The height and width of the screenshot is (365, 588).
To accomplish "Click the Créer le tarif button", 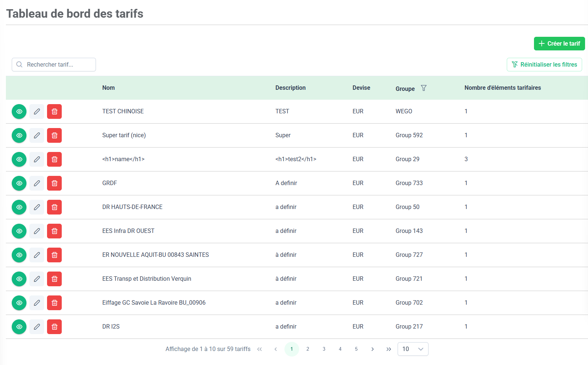I will [x=559, y=43].
